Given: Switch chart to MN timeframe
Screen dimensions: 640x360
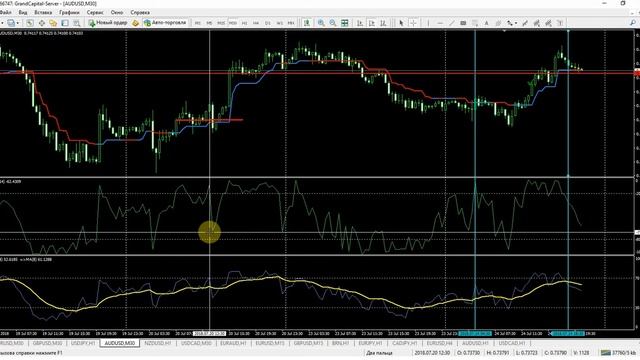Looking at the screenshot, I should (291, 23).
